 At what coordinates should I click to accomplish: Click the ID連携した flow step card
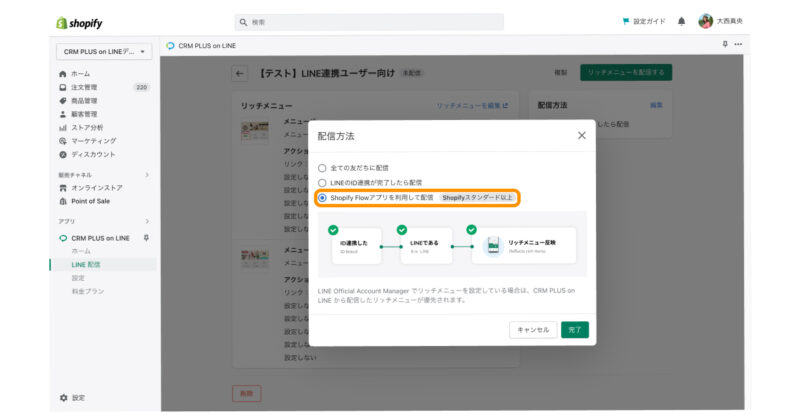pyautogui.click(x=356, y=246)
